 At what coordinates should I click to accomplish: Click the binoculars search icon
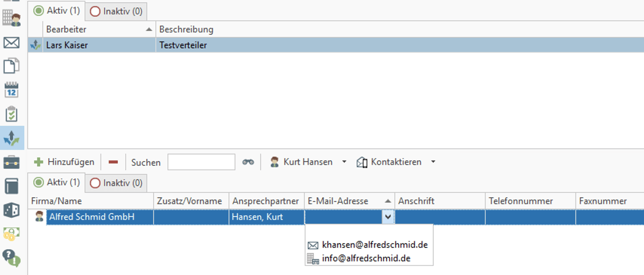pos(248,162)
